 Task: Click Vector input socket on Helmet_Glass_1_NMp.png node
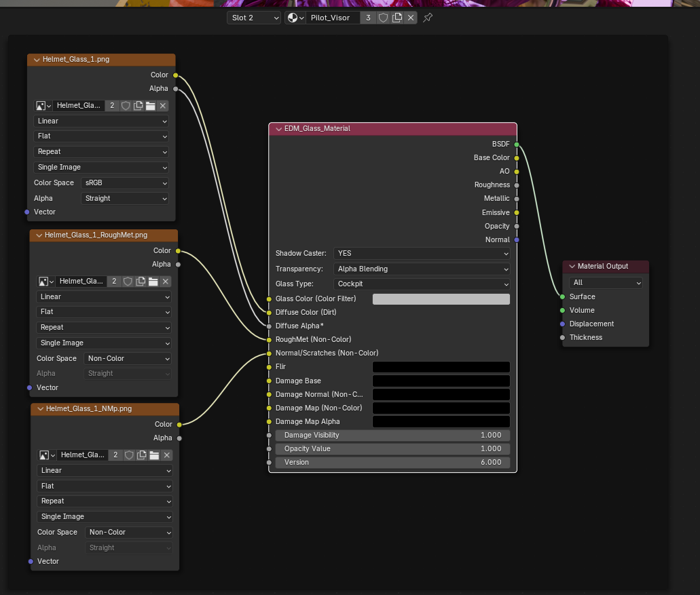pyautogui.click(x=31, y=562)
